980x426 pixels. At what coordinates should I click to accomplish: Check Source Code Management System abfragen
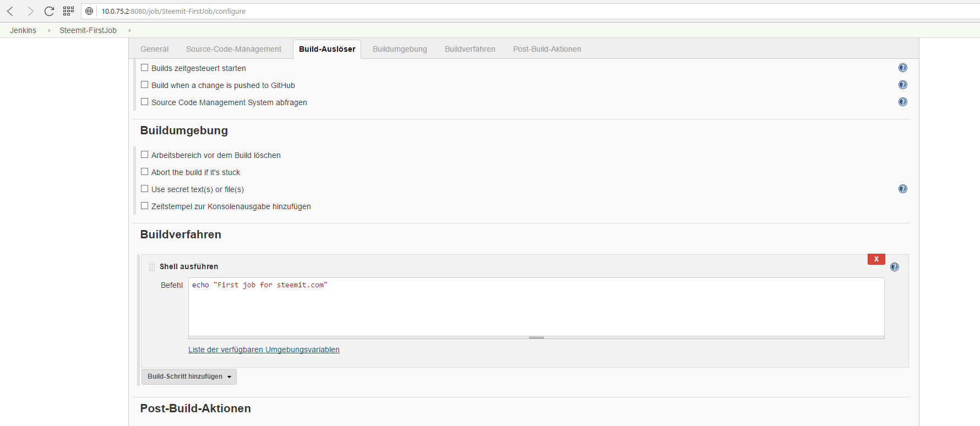144,102
